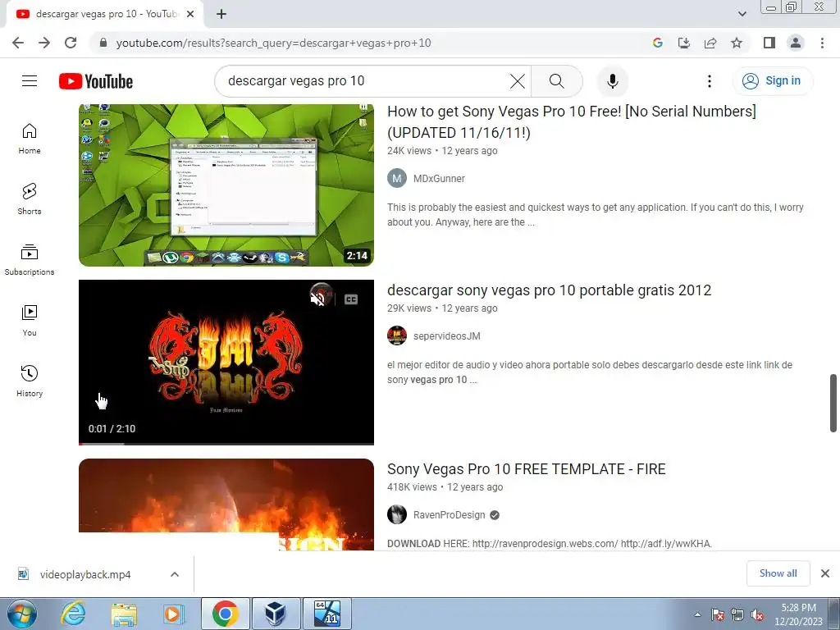Image resolution: width=840 pixels, height=630 pixels.
Task: Go to Home in the sidebar
Action: click(x=30, y=139)
